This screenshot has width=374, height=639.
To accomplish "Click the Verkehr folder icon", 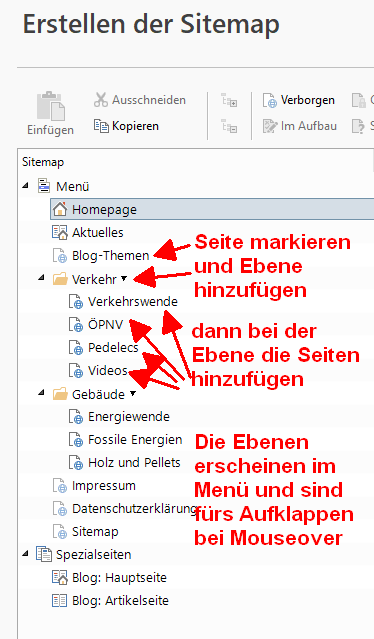I will click(60, 279).
